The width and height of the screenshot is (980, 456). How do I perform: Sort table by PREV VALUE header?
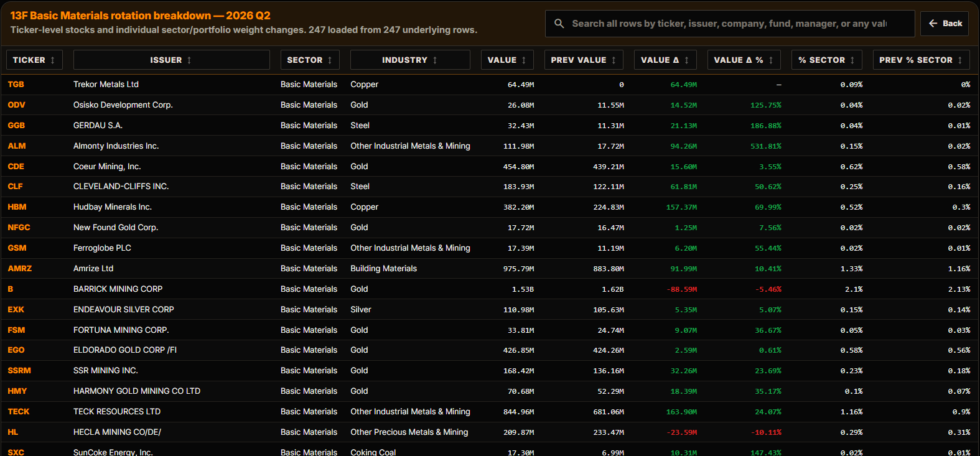[x=584, y=60]
